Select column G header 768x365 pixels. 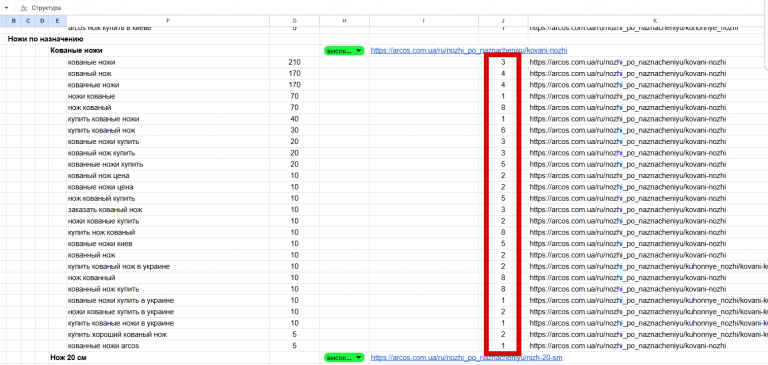click(294, 21)
